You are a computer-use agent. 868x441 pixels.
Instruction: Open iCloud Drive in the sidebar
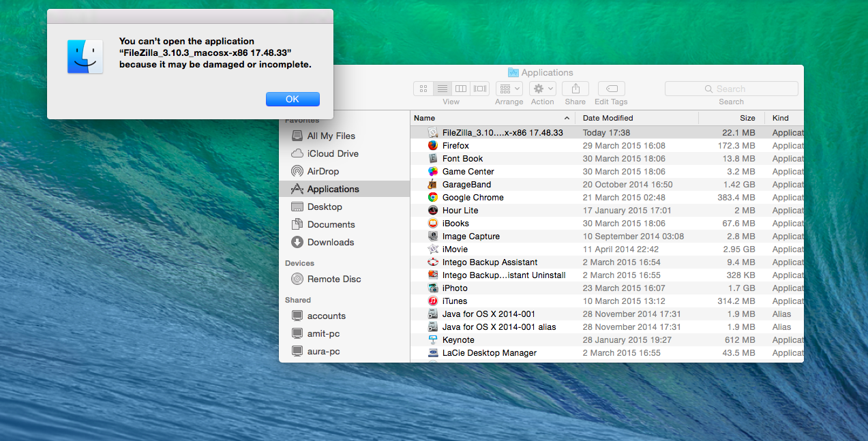click(332, 154)
